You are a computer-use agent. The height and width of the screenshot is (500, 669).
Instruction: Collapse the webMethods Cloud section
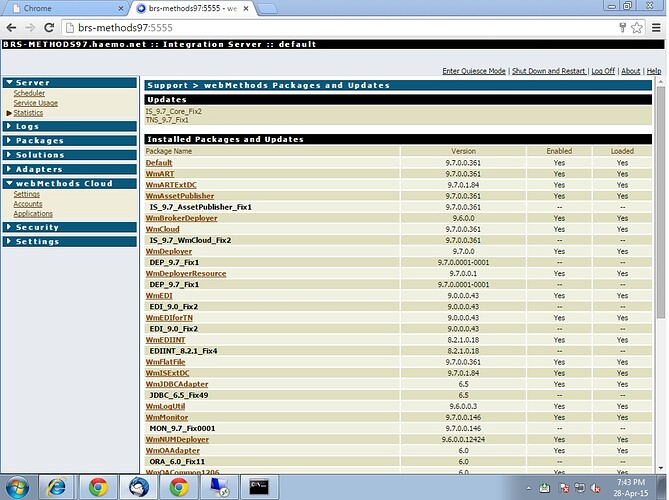[x=70, y=183]
